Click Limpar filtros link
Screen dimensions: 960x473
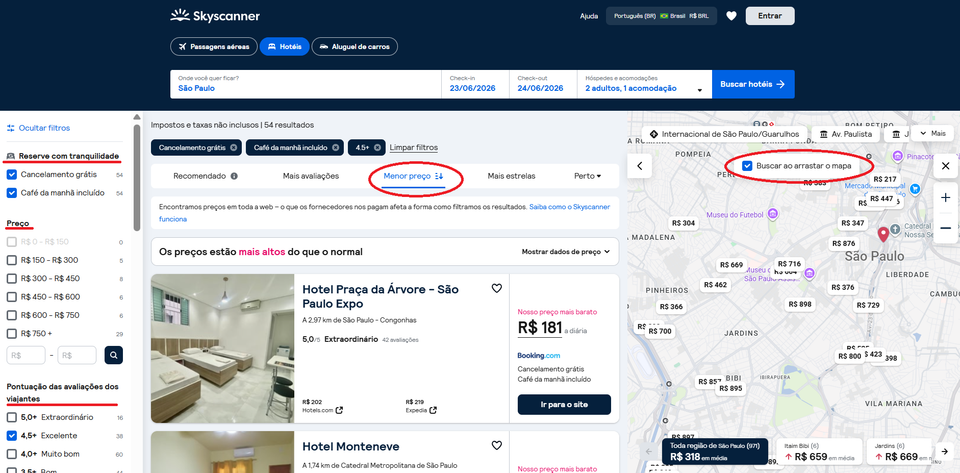(413, 147)
